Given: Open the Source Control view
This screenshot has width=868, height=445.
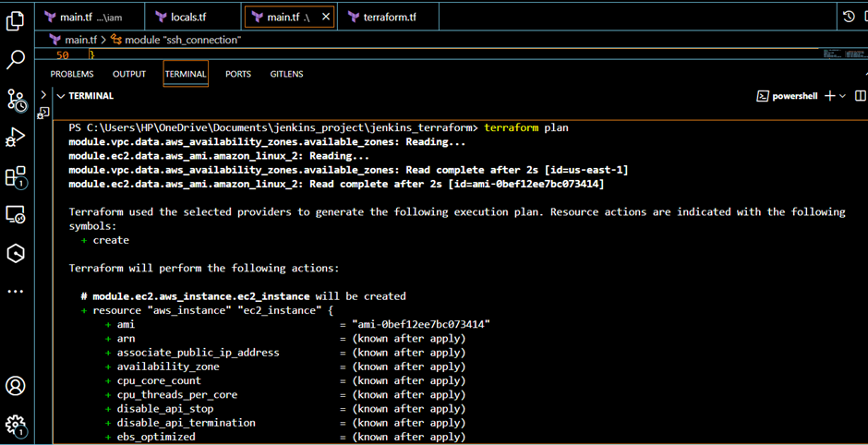Looking at the screenshot, I should [16, 100].
